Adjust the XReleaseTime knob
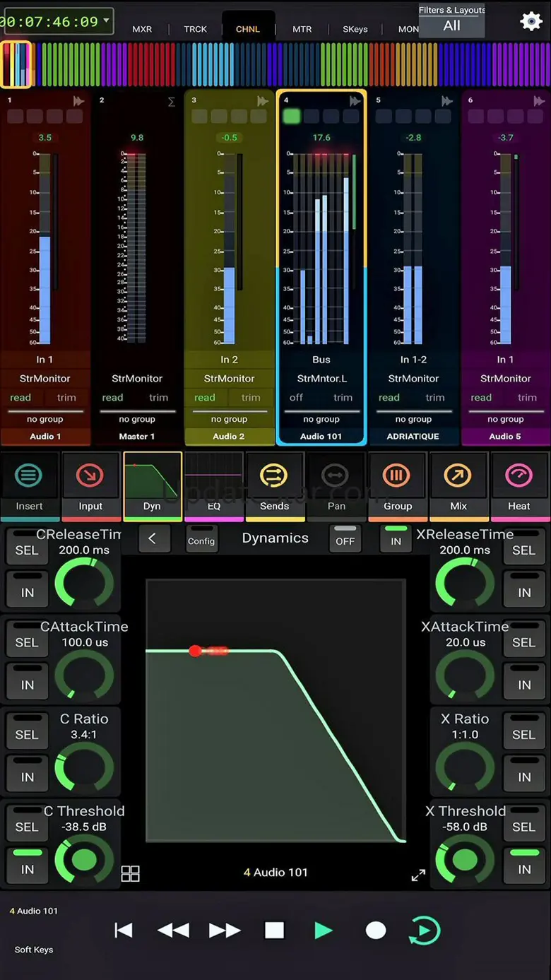Image resolution: width=551 pixels, height=980 pixels. pos(465,584)
